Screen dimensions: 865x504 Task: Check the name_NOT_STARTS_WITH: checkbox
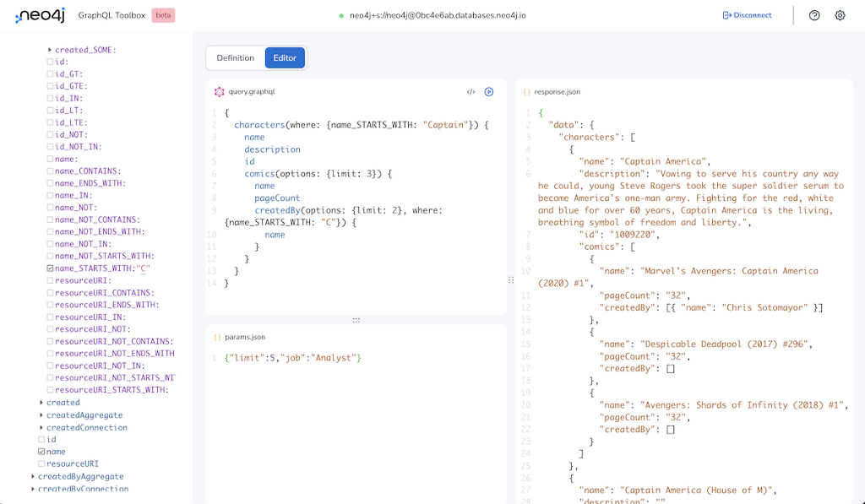(x=50, y=256)
